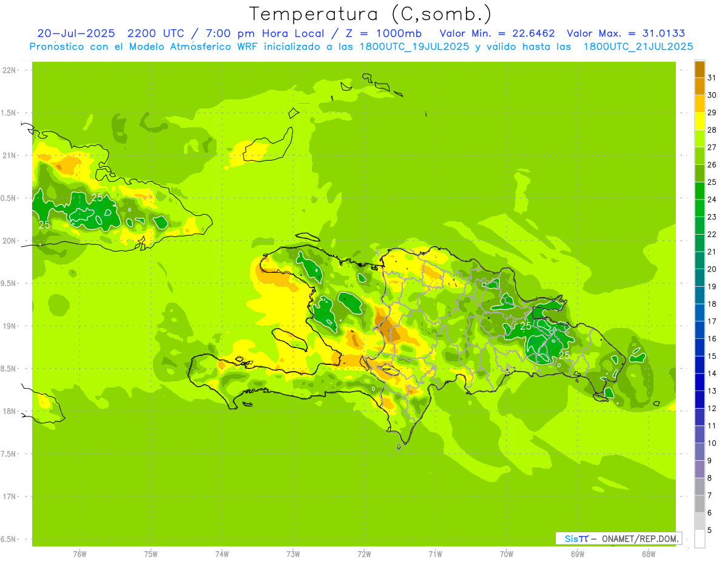This screenshot has height=562, width=728.
Task: Click the legend value 18
Action: coord(712,304)
